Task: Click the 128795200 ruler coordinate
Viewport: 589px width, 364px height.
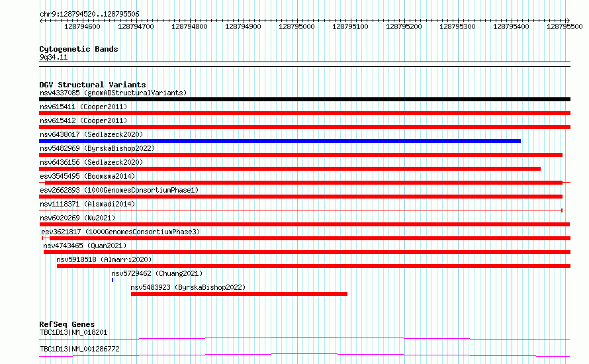Action: pos(404,26)
